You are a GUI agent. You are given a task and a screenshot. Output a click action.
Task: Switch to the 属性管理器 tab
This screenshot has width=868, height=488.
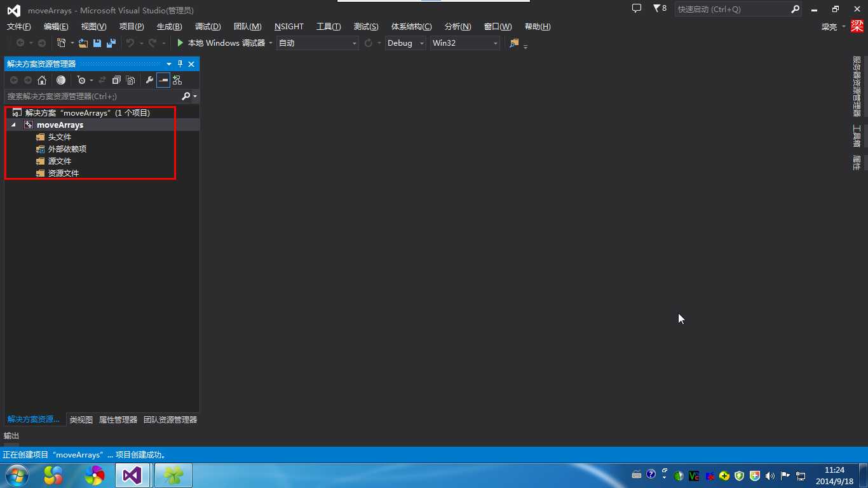click(118, 419)
